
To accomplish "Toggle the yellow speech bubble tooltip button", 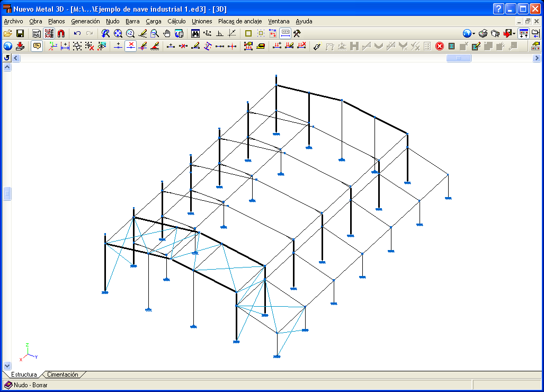I will pos(37,46).
